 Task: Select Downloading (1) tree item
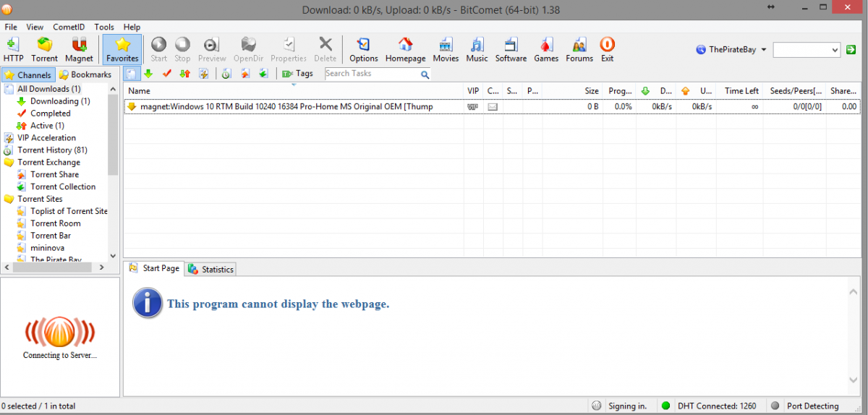tap(60, 101)
